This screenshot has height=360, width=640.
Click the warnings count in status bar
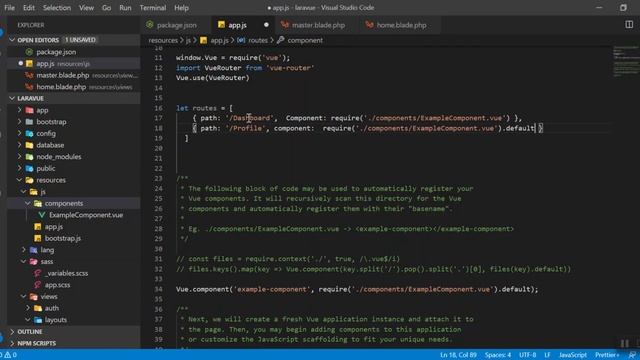(x=11, y=355)
